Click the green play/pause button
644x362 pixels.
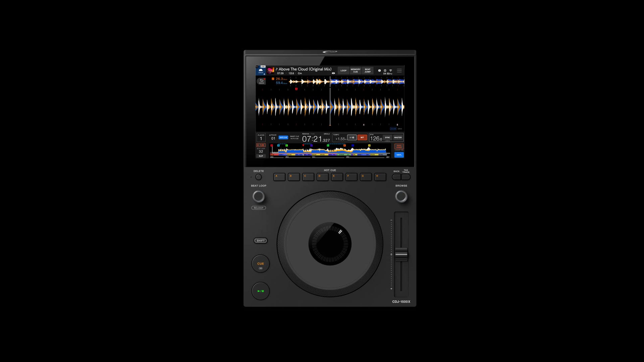[x=261, y=291]
